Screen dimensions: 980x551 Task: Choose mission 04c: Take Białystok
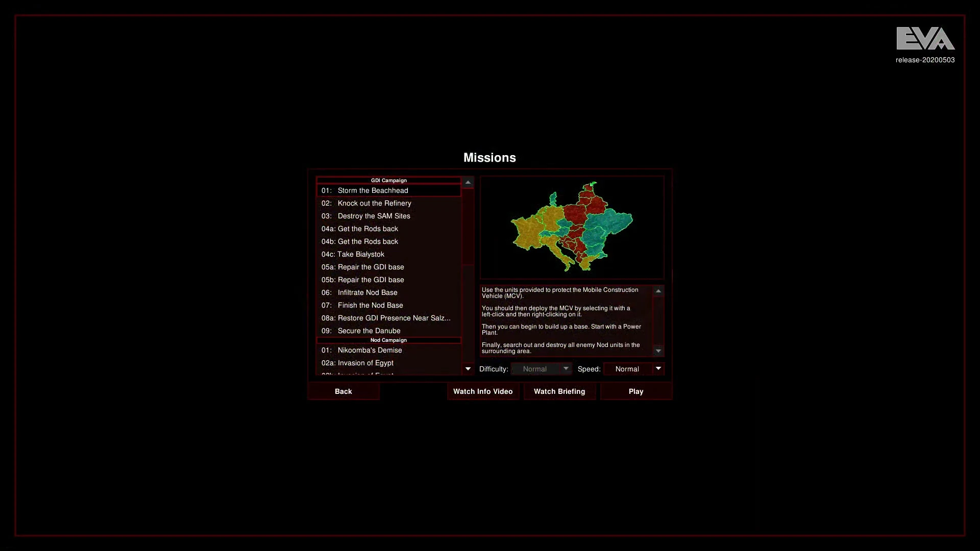pyautogui.click(x=388, y=254)
